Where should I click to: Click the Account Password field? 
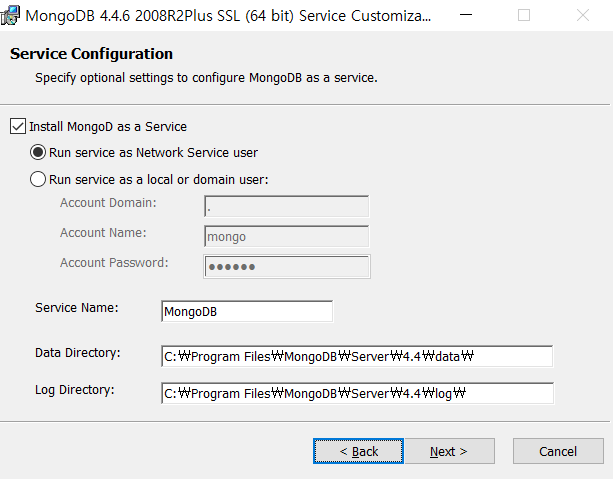click(287, 266)
